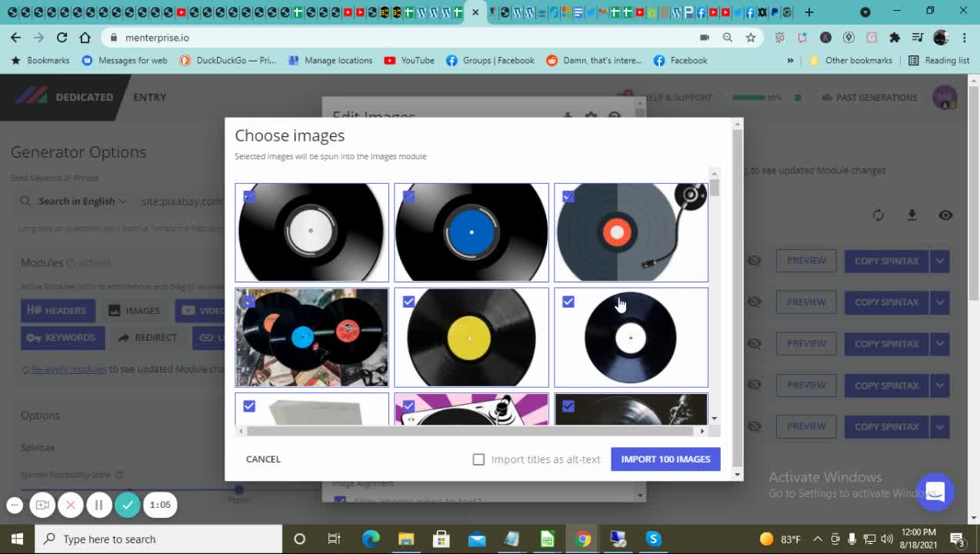Open the third COPY SPINTAX dropdown arrow

939,344
